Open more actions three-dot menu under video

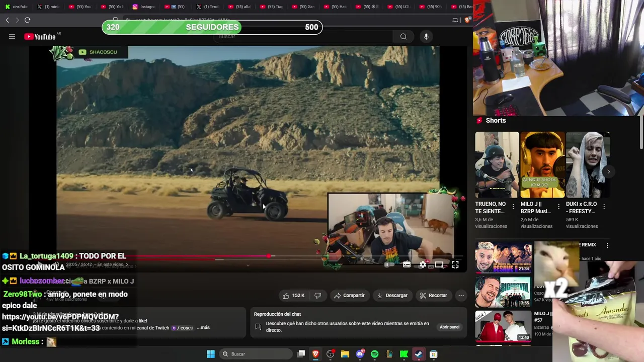461,295
